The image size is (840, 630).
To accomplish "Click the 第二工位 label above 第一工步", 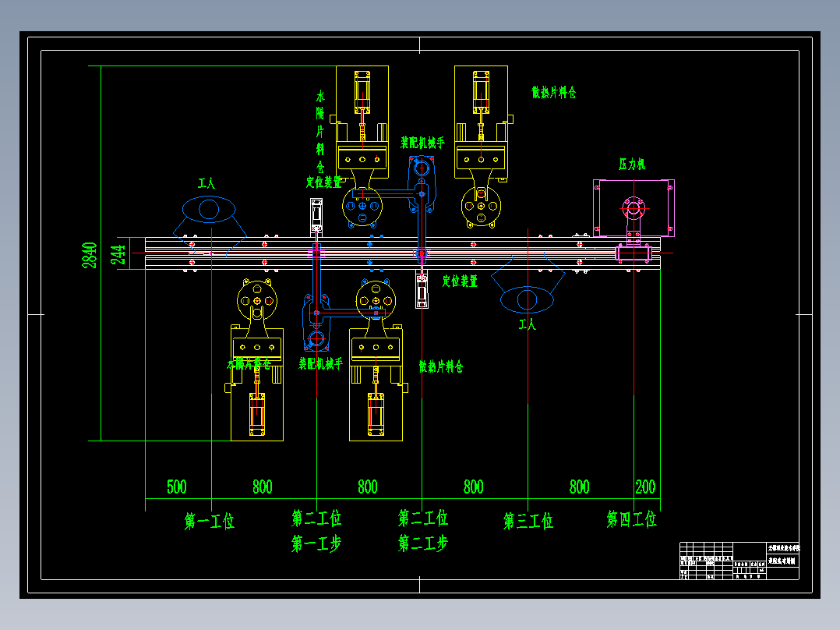I will pyautogui.click(x=316, y=518).
